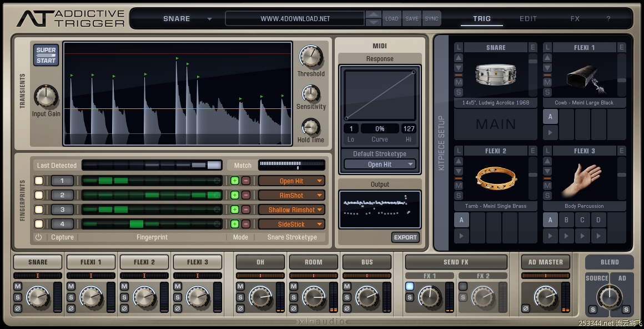Click the up arrow in SNARE kitpiece slot
This screenshot has width=644, height=329.
point(459,58)
